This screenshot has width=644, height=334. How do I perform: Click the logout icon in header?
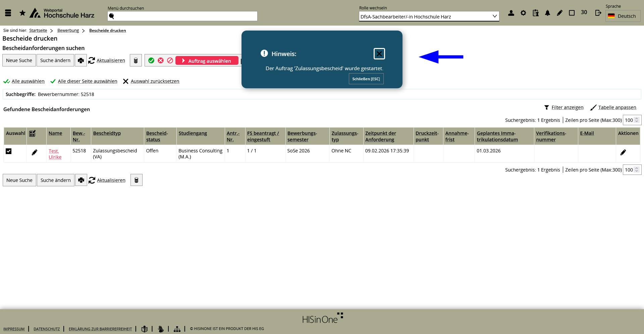[x=598, y=13]
